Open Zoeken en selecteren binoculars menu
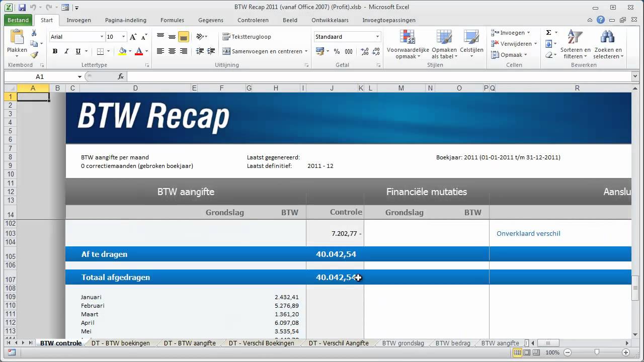This screenshot has width=644, height=362. tap(608, 44)
